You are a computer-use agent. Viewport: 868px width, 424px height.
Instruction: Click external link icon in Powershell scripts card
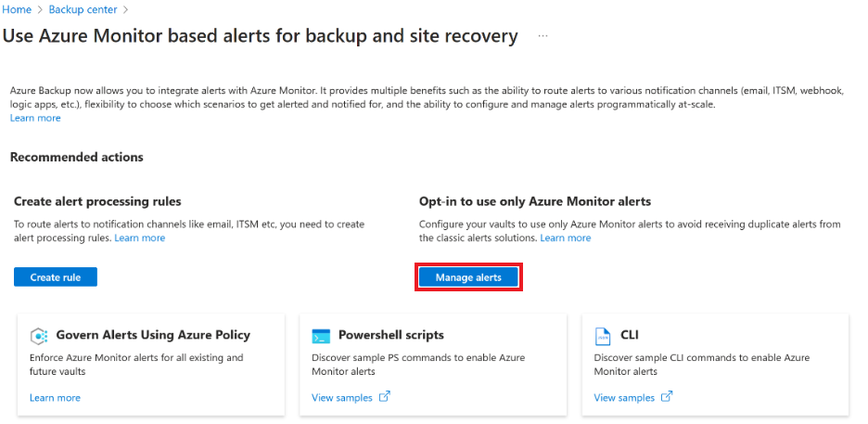pyautogui.click(x=385, y=397)
